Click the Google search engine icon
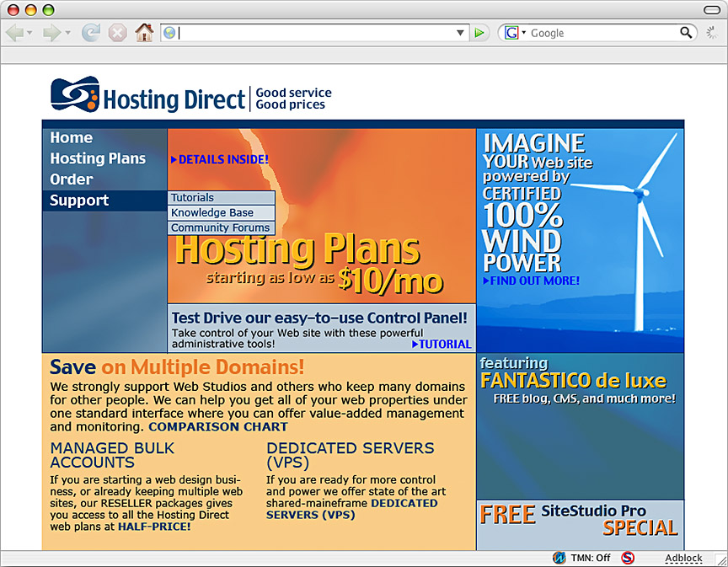 511,33
